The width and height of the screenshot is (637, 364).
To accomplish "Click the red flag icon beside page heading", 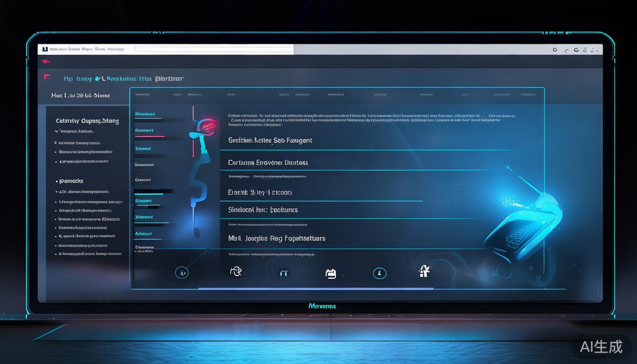I will click(x=46, y=76).
